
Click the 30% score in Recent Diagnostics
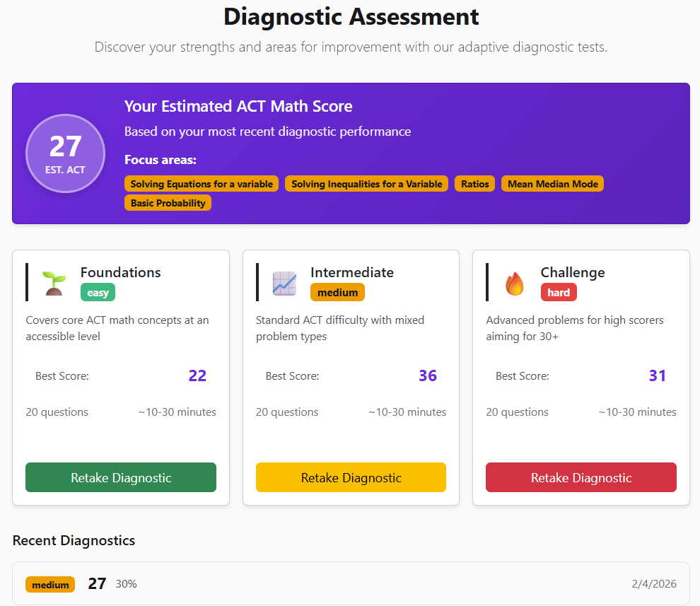click(126, 584)
